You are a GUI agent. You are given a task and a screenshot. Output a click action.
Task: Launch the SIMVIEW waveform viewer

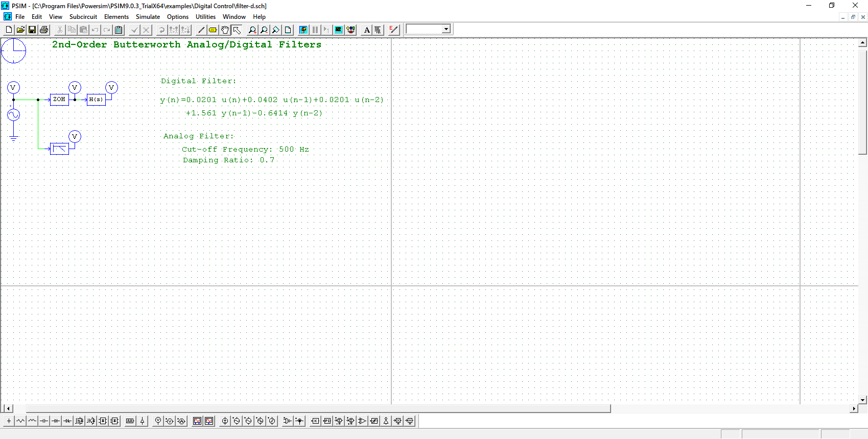coord(339,30)
